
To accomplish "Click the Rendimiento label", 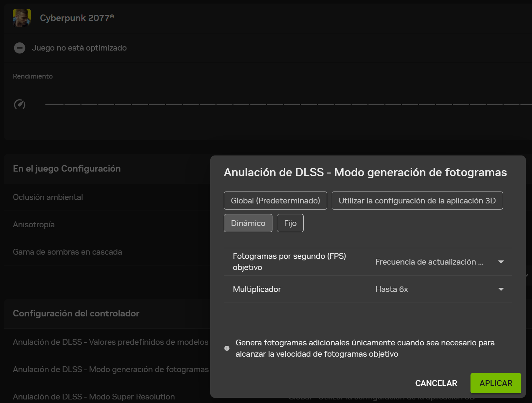I will coord(33,76).
